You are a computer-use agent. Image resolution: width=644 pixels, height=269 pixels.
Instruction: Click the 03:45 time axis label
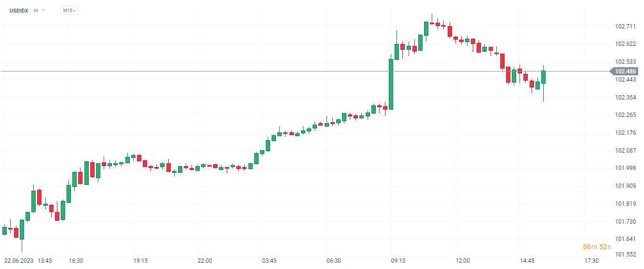pos(269,261)
